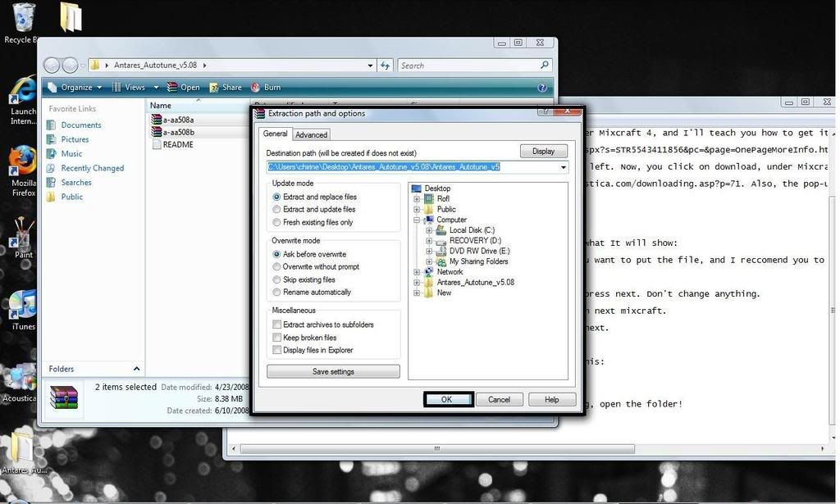This screenshot has width=840, height=504.
Task: Enable Extract archives to subfolders
Action: (x=277, y=325)
